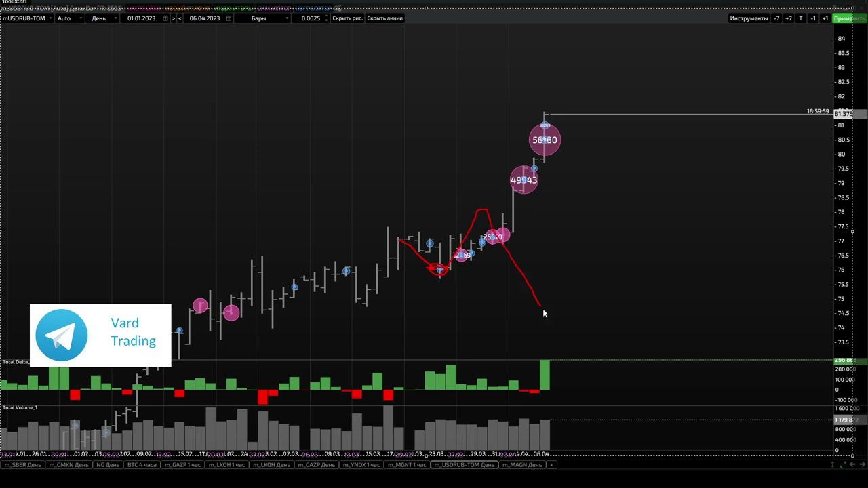This screenshot has height=488, width=868.
Task: Click the tallest green delta bar at 06.04
Action: pos(545,375)
